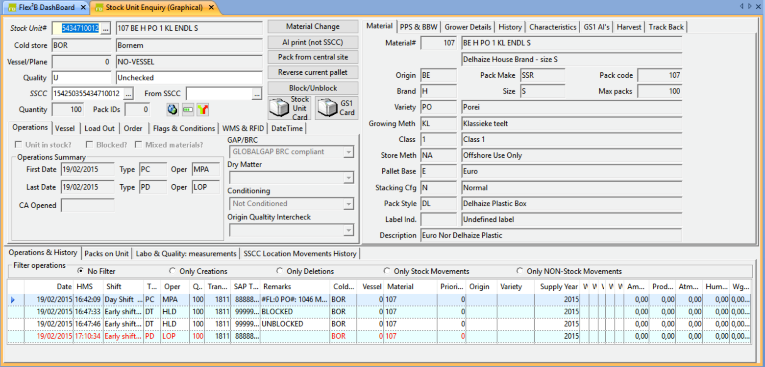Viewport: 765px width, 367px height.
Task: Toggle the Blocked? checkbox
Action: tap(89, 144)
